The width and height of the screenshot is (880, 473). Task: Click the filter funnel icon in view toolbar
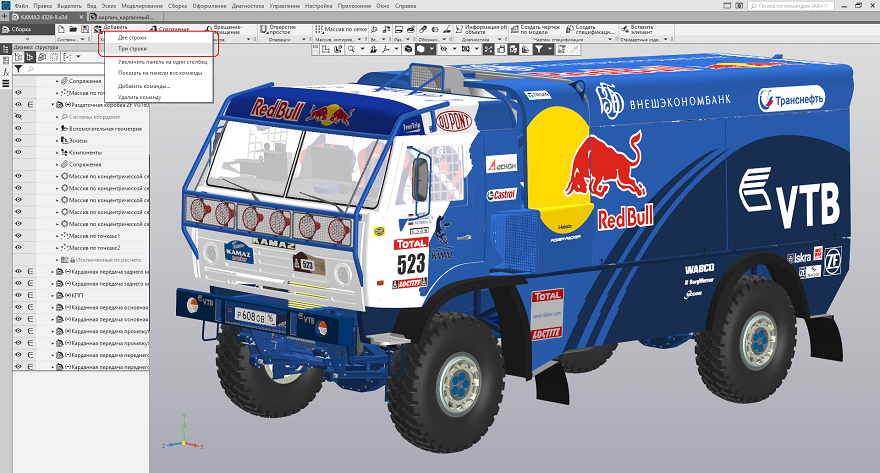point(538,49)
